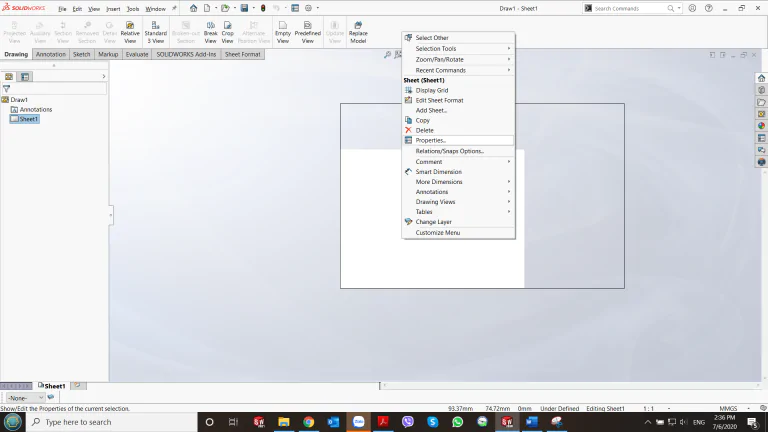The width and height of the screenshot is (768, 432).
Task: Open the File Properties icon in quick toolbar
Action: click(295, 8)
